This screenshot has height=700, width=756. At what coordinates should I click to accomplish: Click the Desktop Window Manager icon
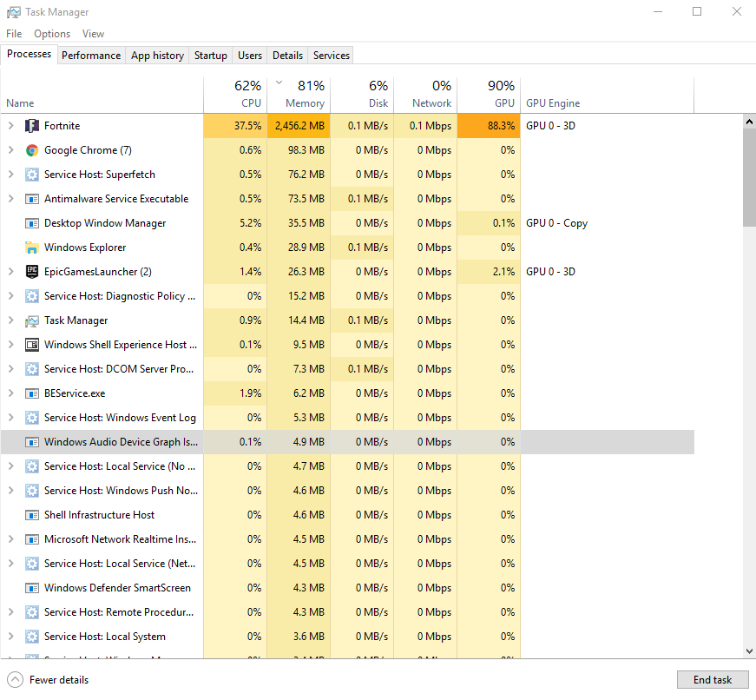tap(32, 223)
